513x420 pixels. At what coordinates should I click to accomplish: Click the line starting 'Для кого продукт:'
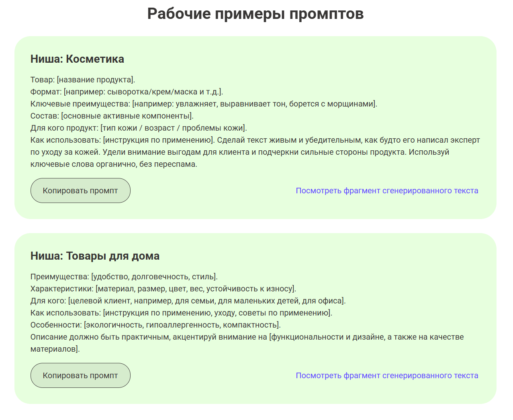click(139, 128)
